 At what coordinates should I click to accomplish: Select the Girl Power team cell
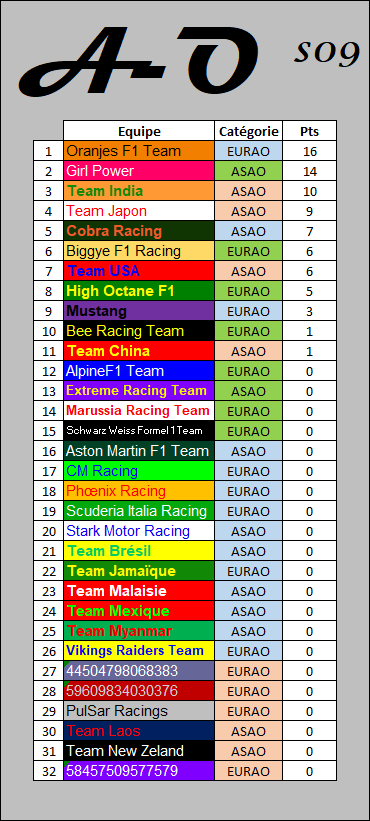(139, 171)
